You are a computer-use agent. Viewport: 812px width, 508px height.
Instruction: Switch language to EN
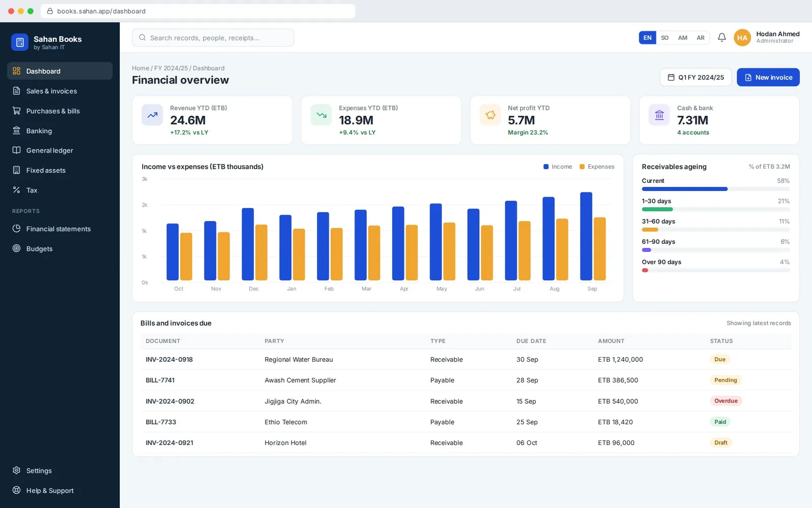pos(648,38)
